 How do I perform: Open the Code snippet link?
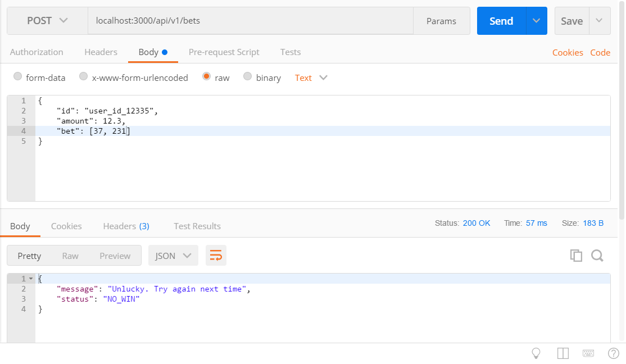pyautogui.click(x=600, y=53)
